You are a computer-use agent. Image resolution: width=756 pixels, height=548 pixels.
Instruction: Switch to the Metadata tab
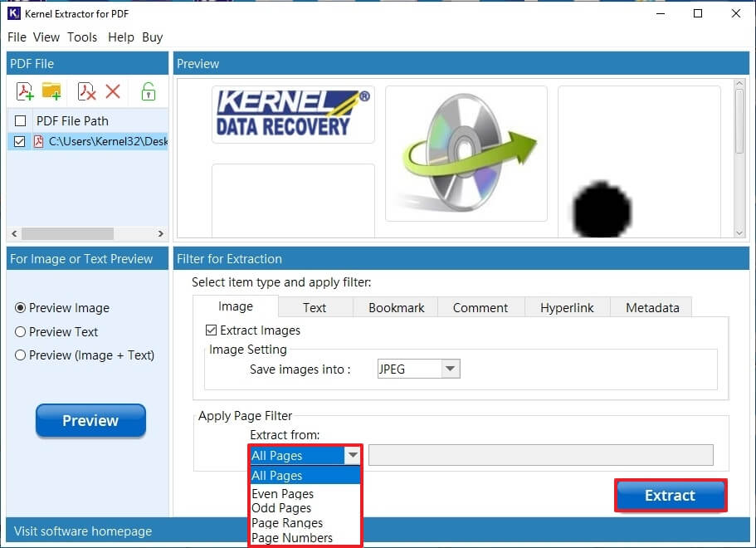point(652,308)
